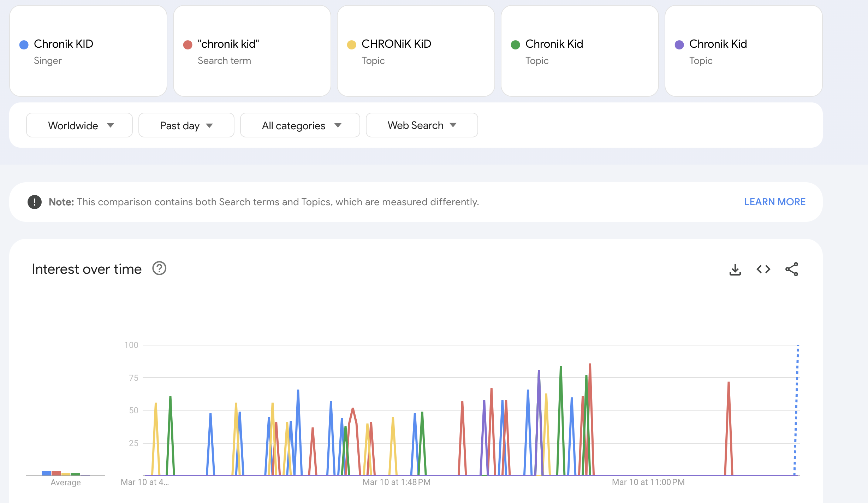Click the green Chronik Kid Topic card
This screenshot has height=503, width=868.
point(580,51)
